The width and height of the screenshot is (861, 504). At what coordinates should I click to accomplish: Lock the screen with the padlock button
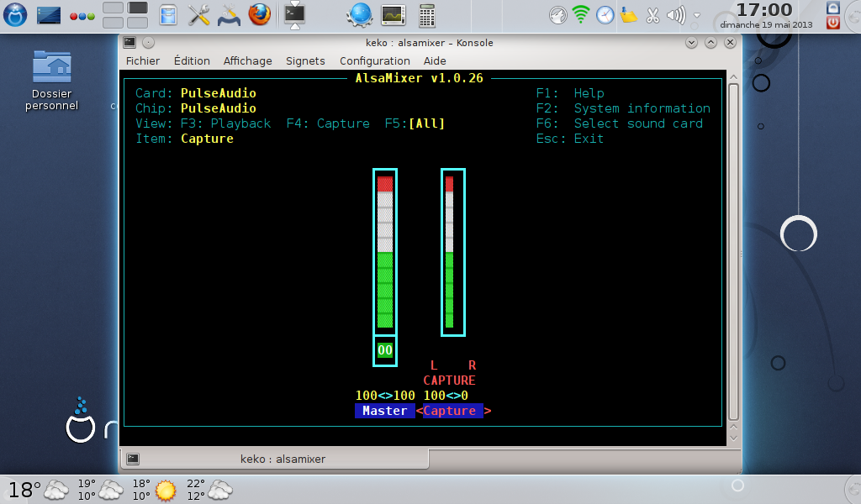(x=833, y=8)
